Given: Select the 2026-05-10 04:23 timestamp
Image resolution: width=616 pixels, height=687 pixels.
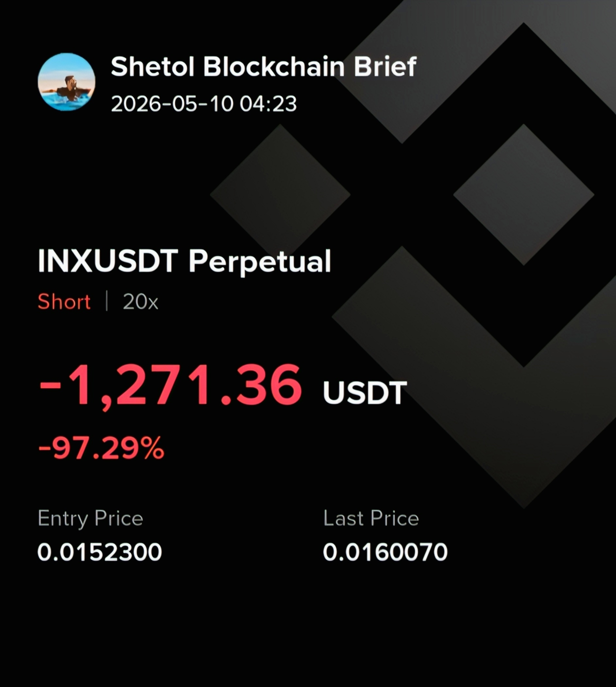Looking at the screenshot, I should tap(204, 104).
